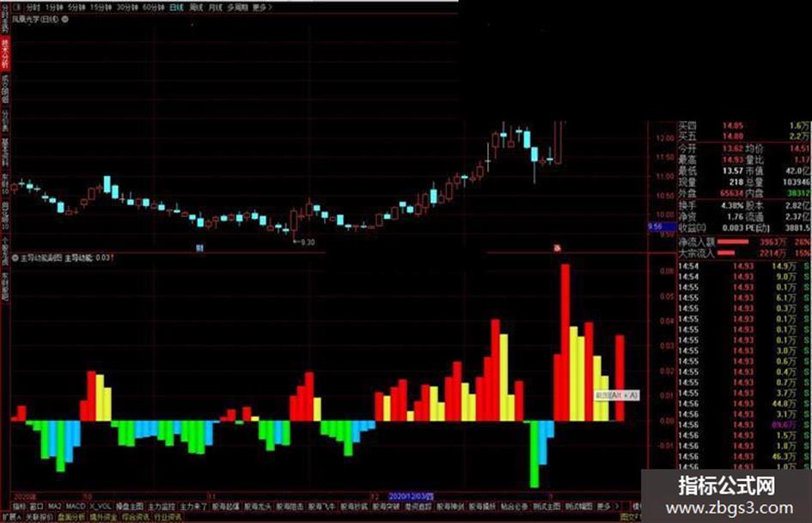The height and width of the screenshot is (523, 812).
Task: Click the 净资 value 1.76
Action: [x=736, y=216]
